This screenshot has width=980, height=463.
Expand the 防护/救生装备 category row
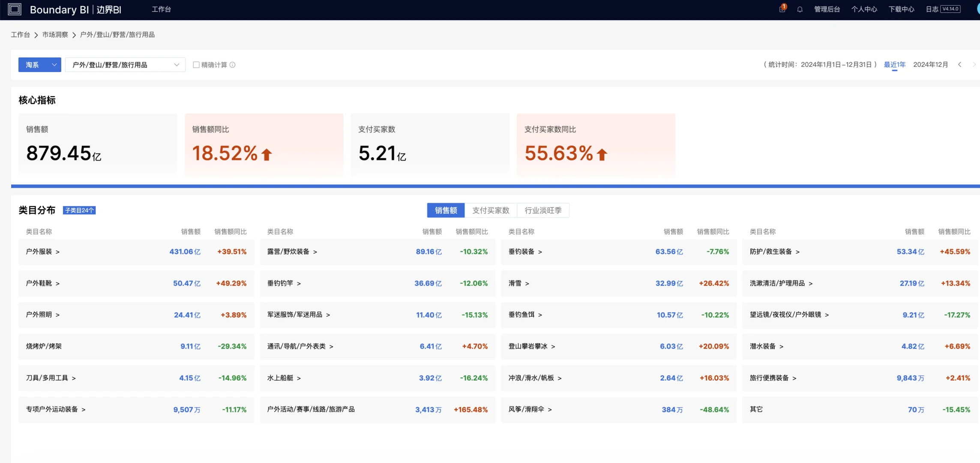[860, 252]
